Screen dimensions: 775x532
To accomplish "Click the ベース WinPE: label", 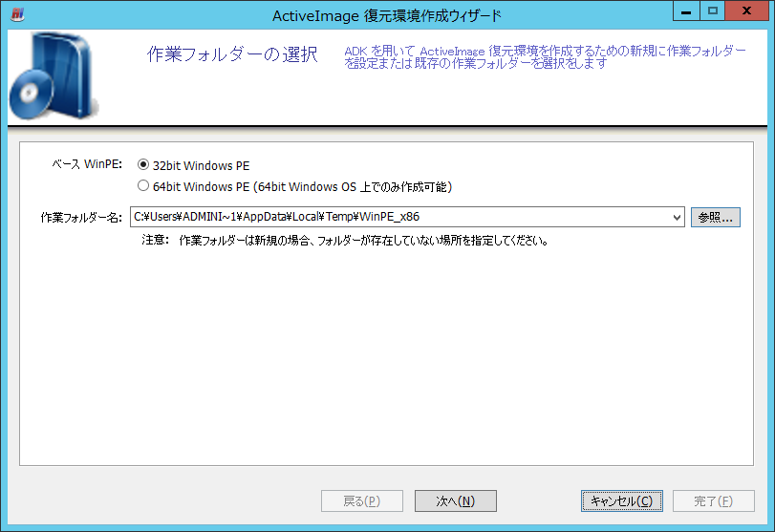I will (x=87, y=164).
